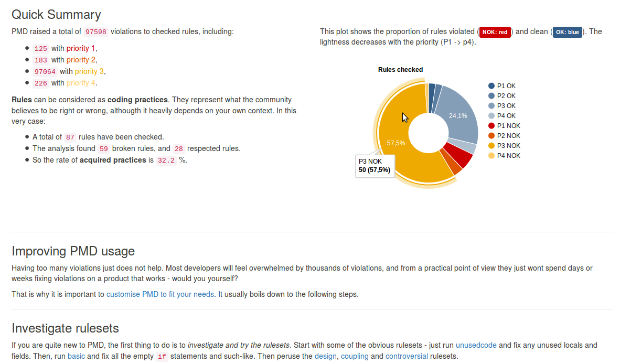Hide P3 OK series via its legend label
This screenshot has width=620, height=364.
pos(506,106)
